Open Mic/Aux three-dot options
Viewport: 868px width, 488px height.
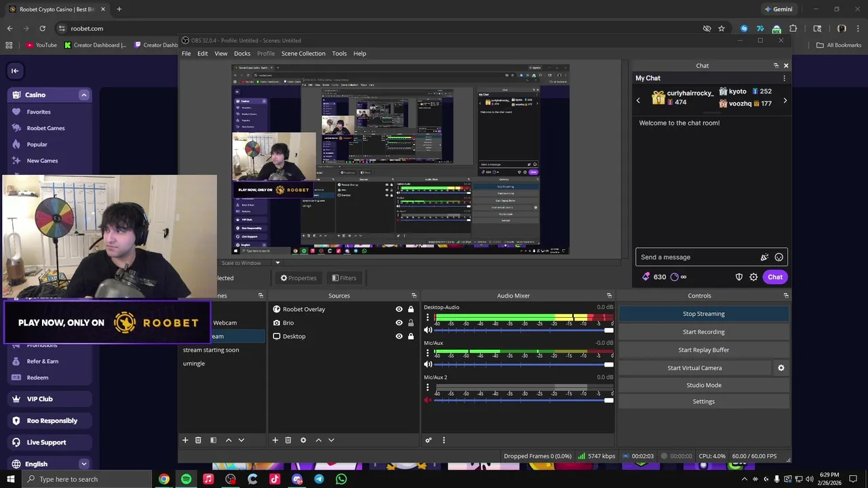coord(427,352)
